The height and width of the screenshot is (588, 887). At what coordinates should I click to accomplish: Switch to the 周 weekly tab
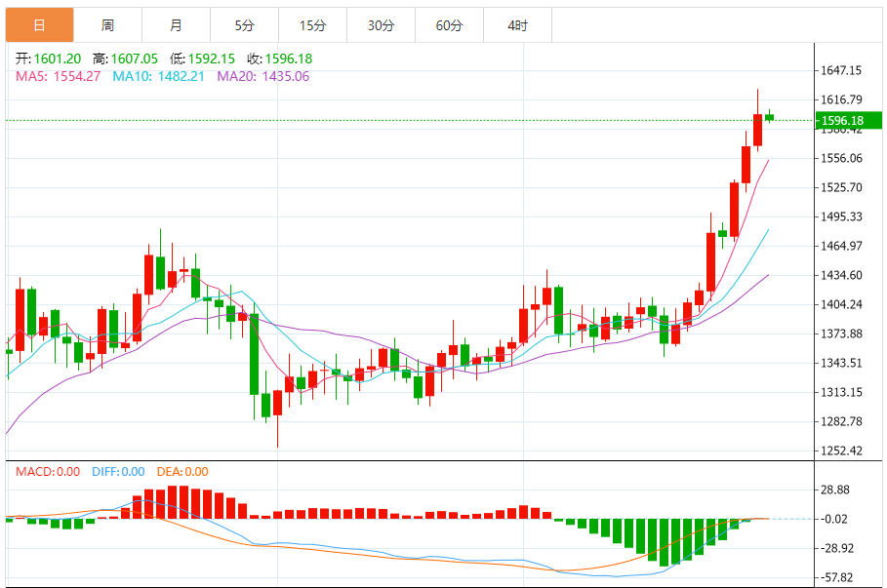click(107, 25)
